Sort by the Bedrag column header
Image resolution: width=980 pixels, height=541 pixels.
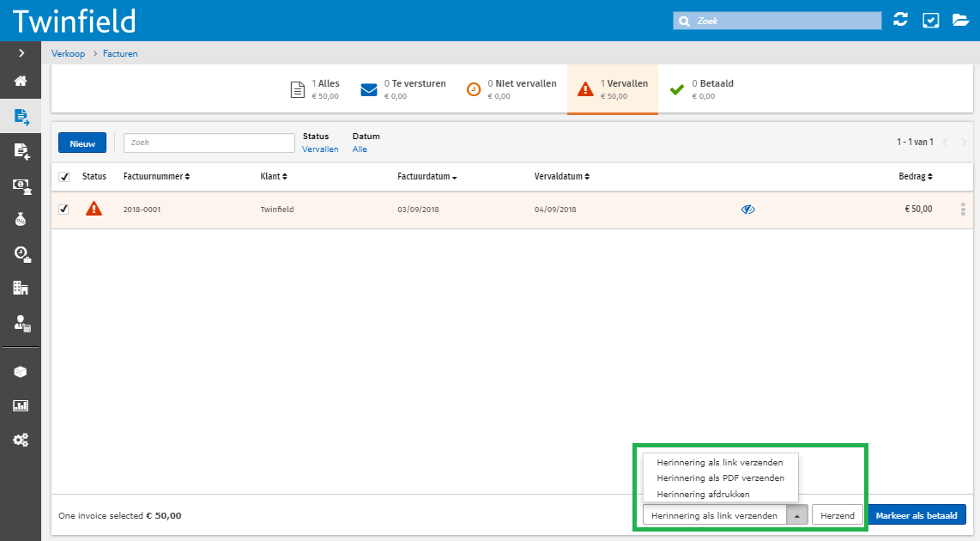(916, 176)
